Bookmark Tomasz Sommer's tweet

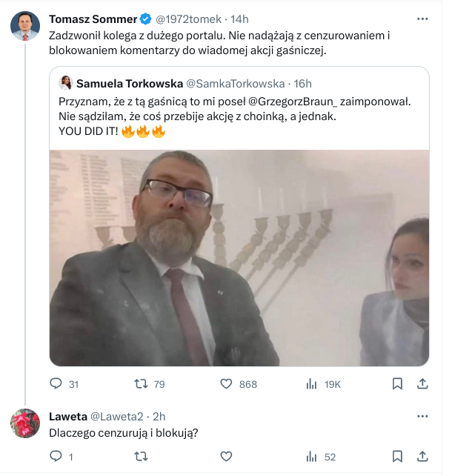[x=397, y=384]
